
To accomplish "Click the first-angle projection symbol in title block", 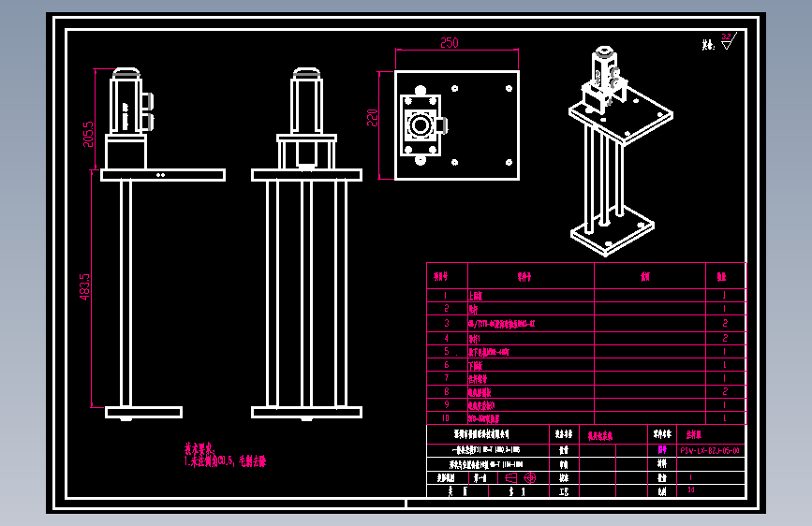I will click(521, 477).
